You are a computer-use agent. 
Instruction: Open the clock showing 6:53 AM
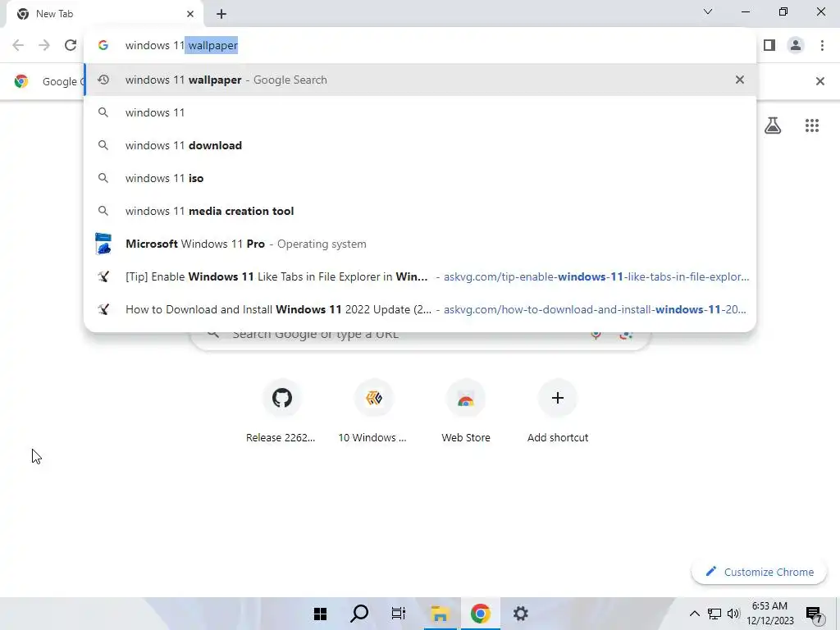point(769,614)
